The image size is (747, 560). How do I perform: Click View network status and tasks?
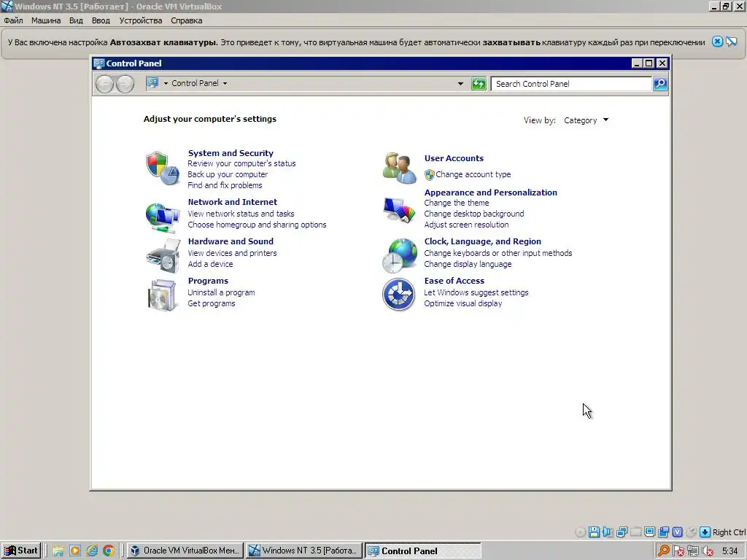241,214
